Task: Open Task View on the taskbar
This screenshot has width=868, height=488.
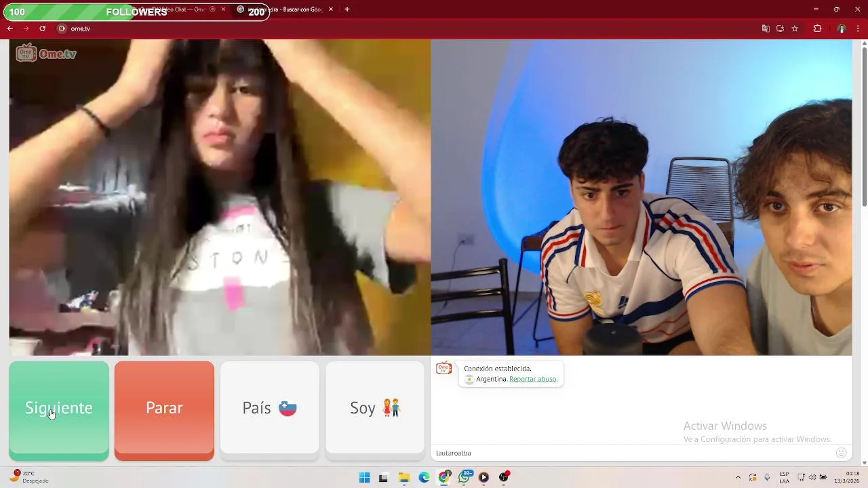Action: pos(383,477)
